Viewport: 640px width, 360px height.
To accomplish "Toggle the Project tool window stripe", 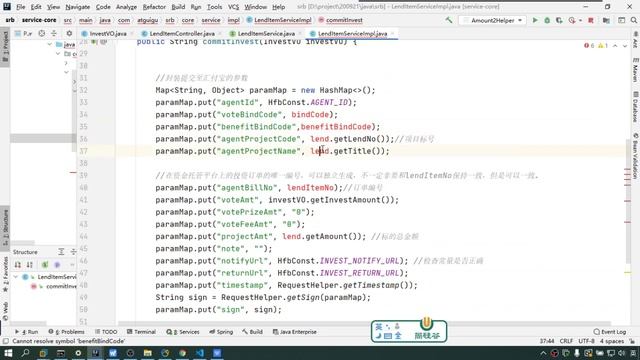I will tap(5, 47).
